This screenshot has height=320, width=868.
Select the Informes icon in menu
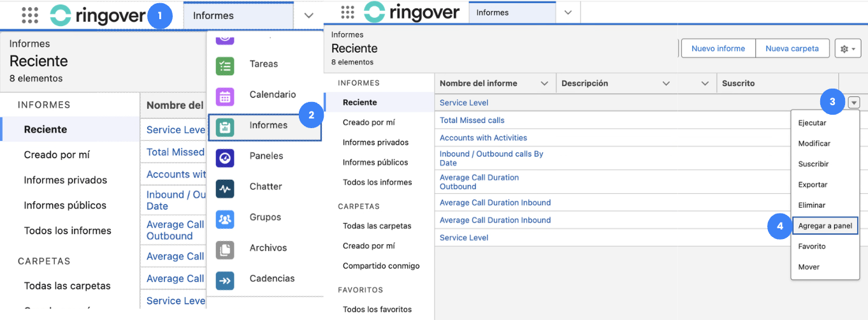coord(225,126)
